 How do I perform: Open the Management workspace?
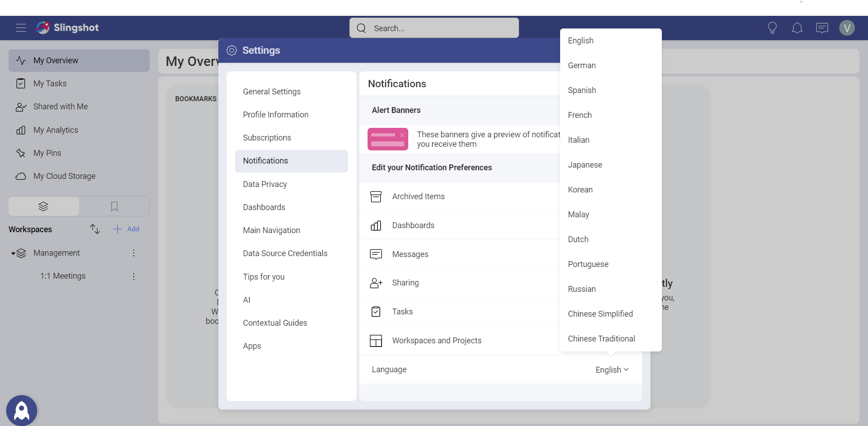tap(57, 253)
